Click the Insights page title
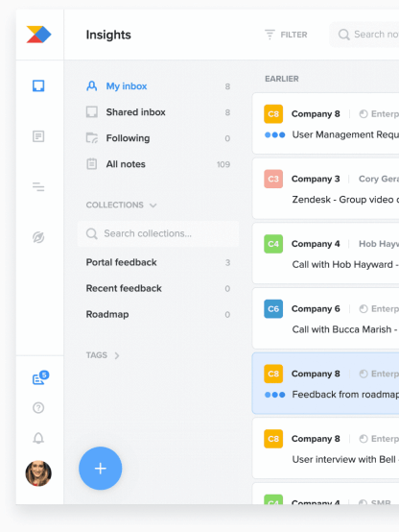399x532 pixels. 108,35
